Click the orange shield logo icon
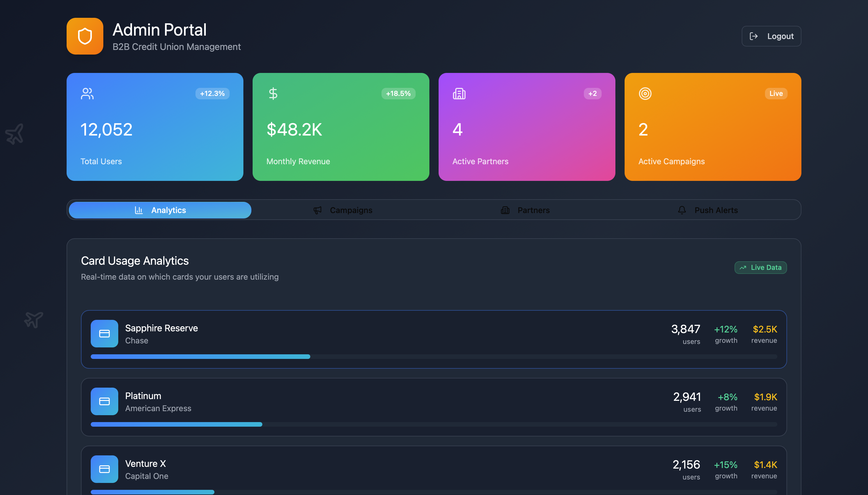Viewport: 868px width, 495px height. (85, 36)
